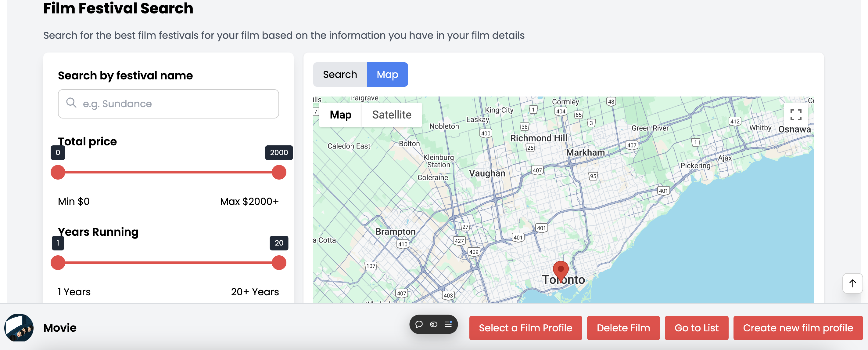Click the 'Movie' film title
Viewport: 868px width, 350px height.
tap(60, 328)
